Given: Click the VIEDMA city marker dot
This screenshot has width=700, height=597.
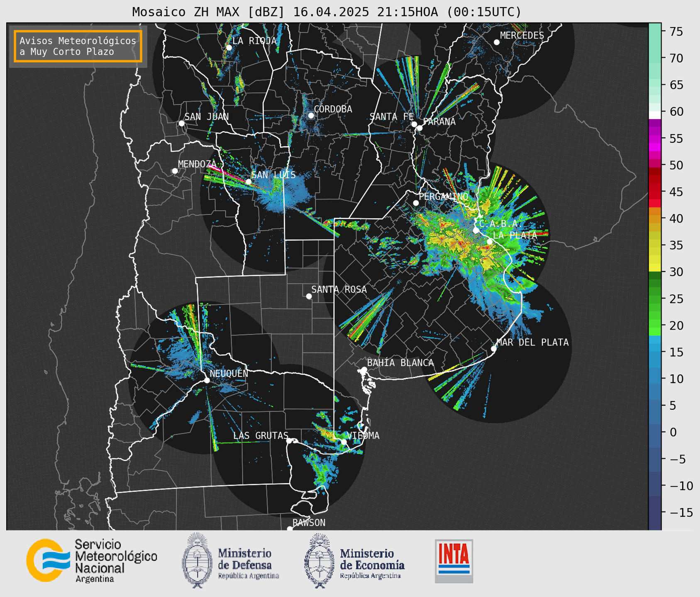Looking at the screenshot, I should click(x=344, y=442).
